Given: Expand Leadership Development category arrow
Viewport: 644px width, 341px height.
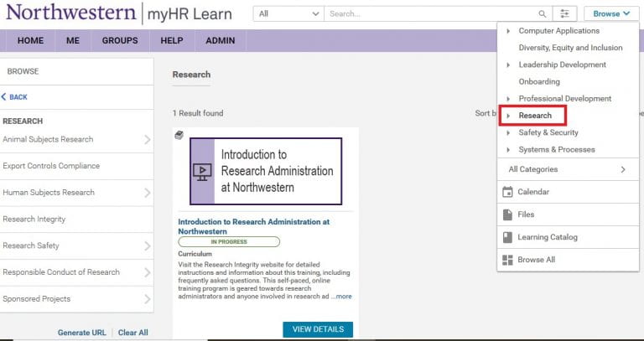Looking at the screenshot, I should pyautogui.click(x=508, y=65).
